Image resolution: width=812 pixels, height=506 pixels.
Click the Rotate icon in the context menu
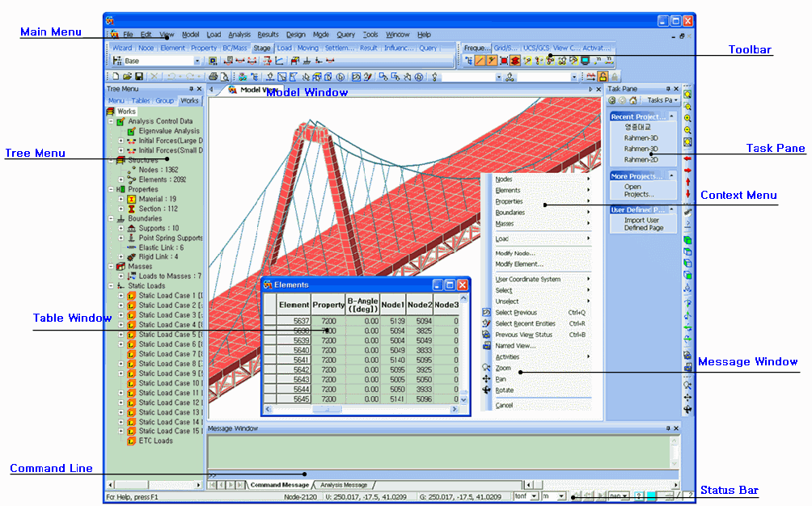(487, 390)
